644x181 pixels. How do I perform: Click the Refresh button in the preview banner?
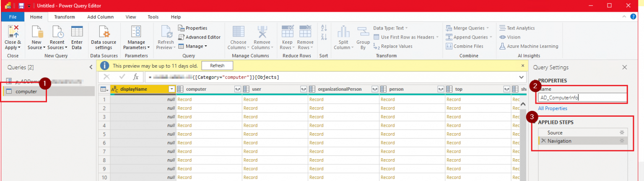click(217, 66)
